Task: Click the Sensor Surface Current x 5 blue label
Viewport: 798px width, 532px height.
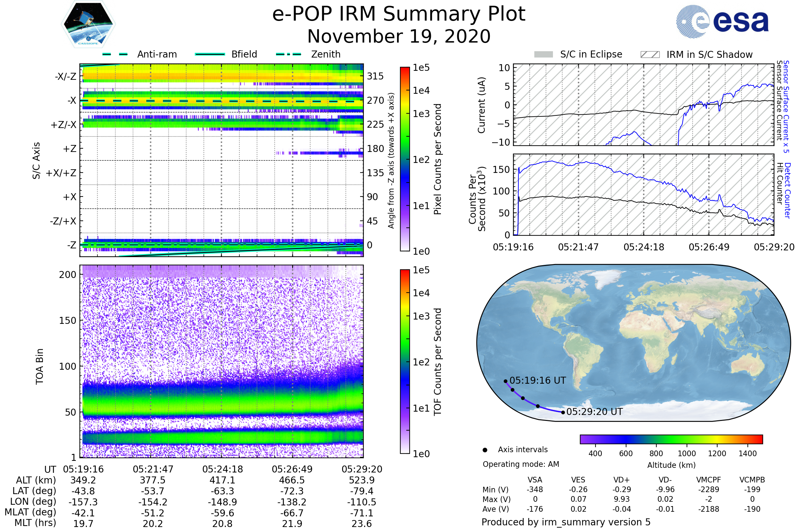Action: click(786, 106)
